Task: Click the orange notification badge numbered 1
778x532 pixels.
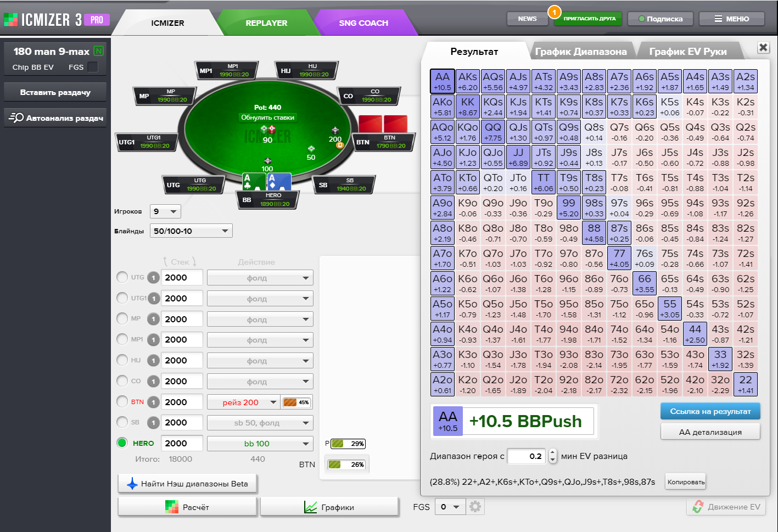Action: point(554,12)
